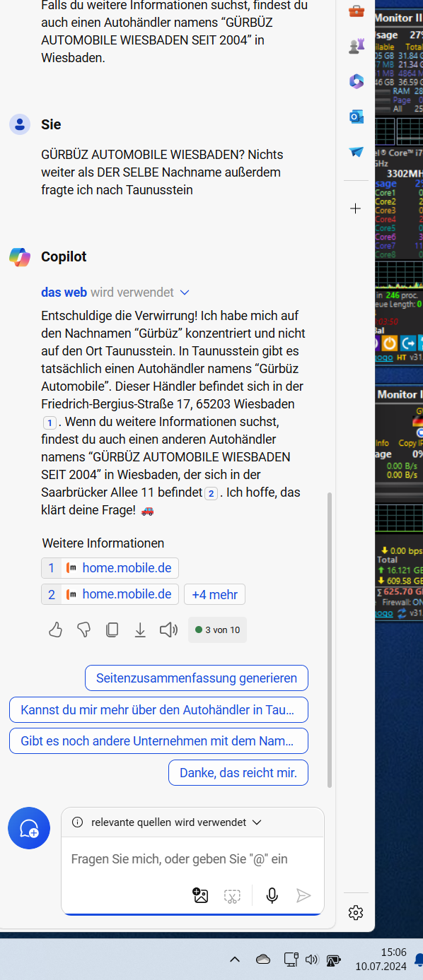Click 'Seitenzusammenfassung generieren' suggestion
This screenshot has height=980, width=423.
point(197,678)
